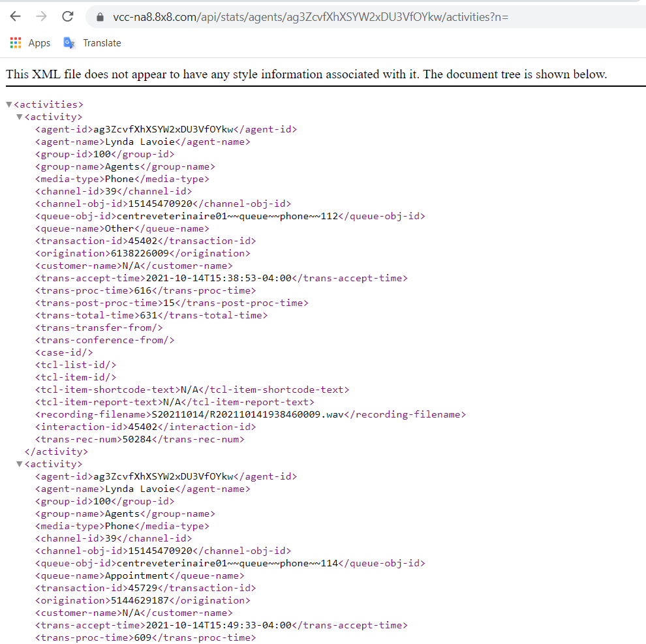Click the first closing activity tag
646x644 pixels.
point(56,452)
